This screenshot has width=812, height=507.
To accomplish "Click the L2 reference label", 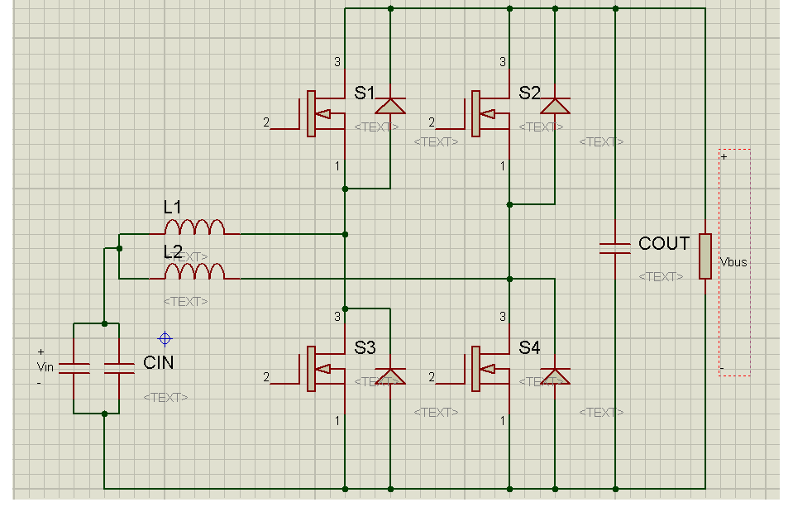I will click(x=173, y=252).
